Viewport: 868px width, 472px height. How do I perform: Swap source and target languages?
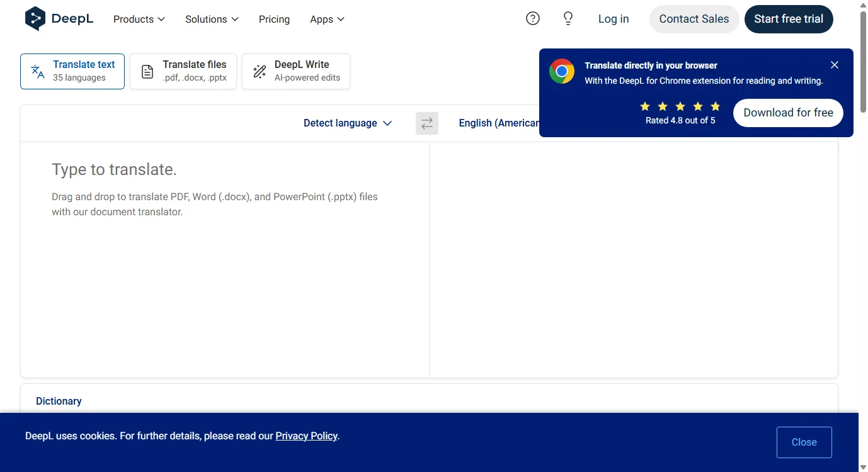coord(427,123)
